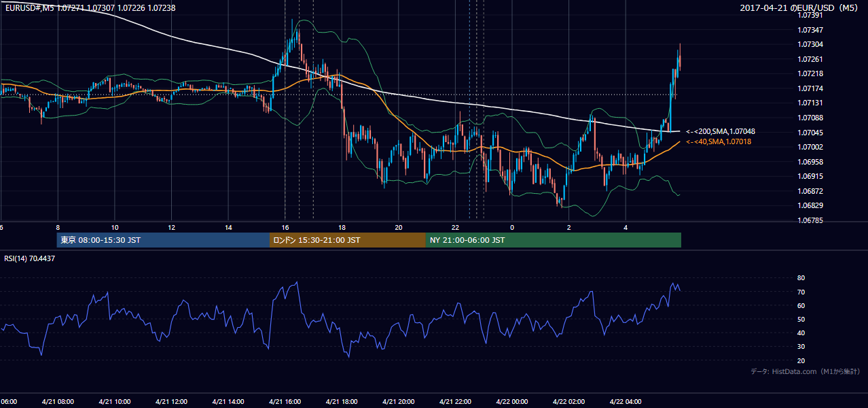Click the RSI scale value 70
868x408 pixels.
pos(801,292)
